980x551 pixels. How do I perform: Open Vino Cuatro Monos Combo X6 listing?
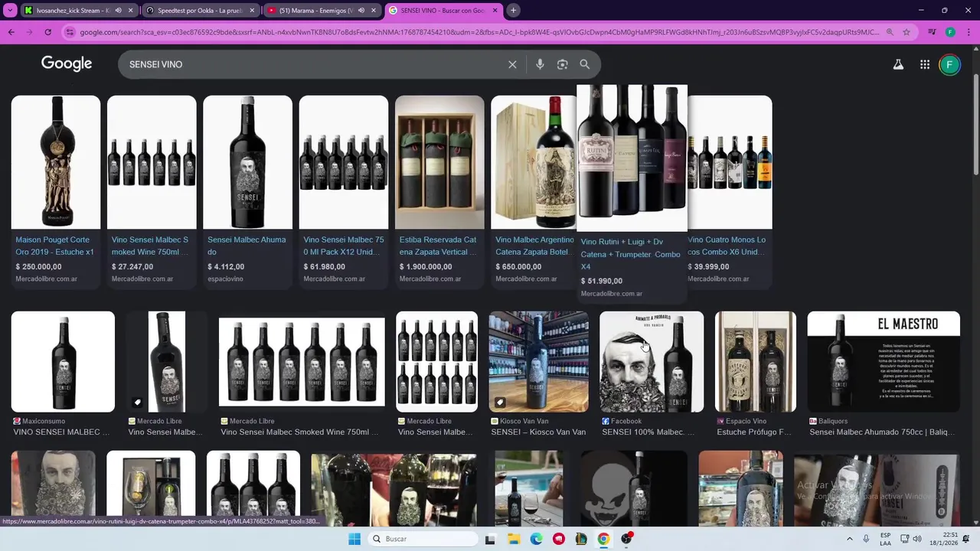click(727, 246)
